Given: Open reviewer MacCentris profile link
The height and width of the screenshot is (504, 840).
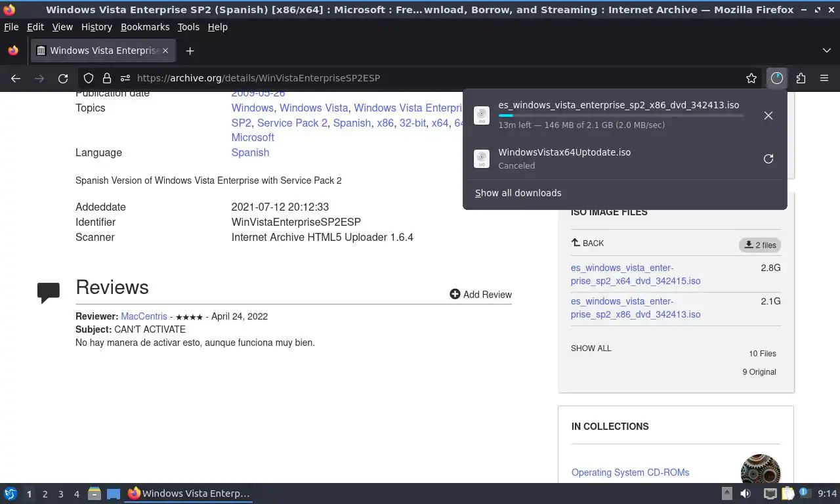Looking at the screenshot, I should (144, 316).
